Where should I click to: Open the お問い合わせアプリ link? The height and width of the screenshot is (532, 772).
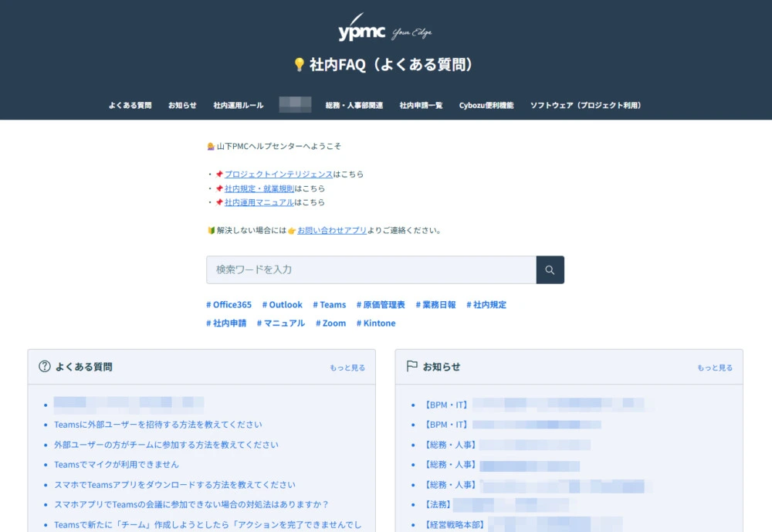click(x=333, y=229)
